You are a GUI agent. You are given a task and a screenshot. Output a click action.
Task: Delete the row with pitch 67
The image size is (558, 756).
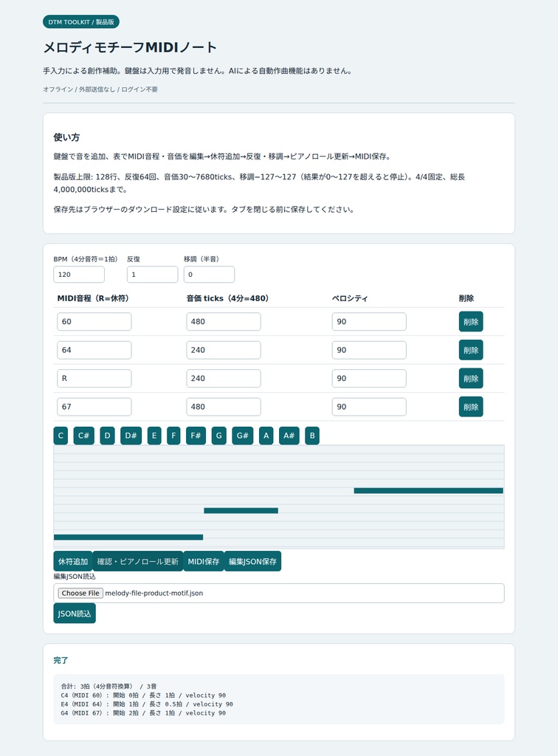(x=471, y=407)
